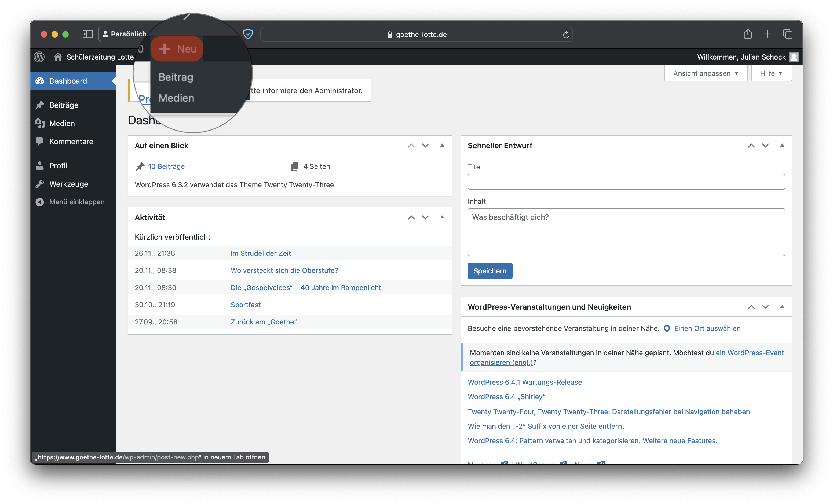Collapse the Auf einen Blick panel

coord(442,146)
